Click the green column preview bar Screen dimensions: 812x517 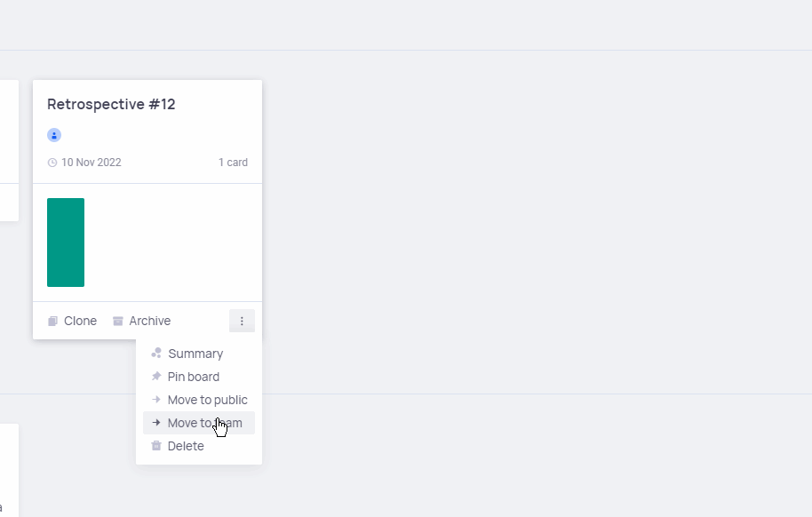coord(66,243)
